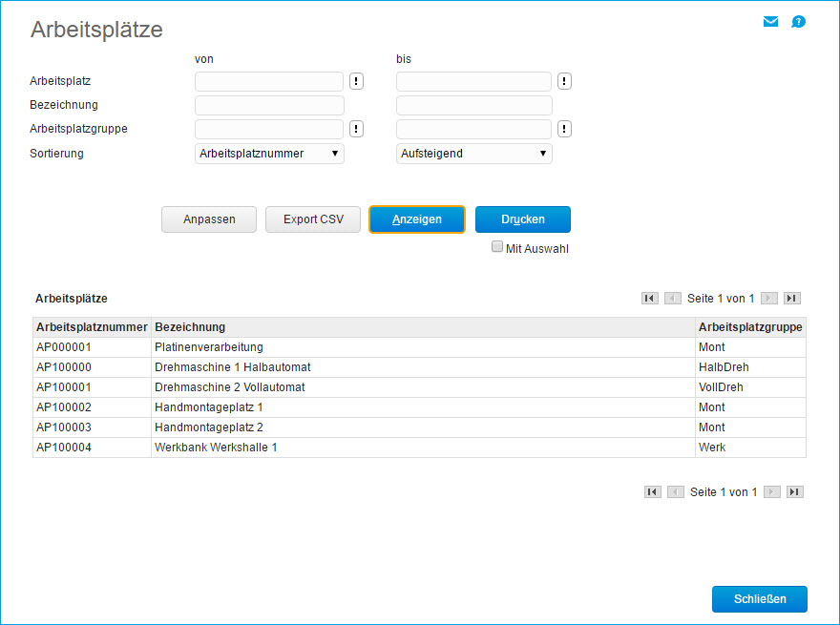Export the list via Export CSV
The image size is (840, 625).
pyautogui.click(x=312, y=219)
